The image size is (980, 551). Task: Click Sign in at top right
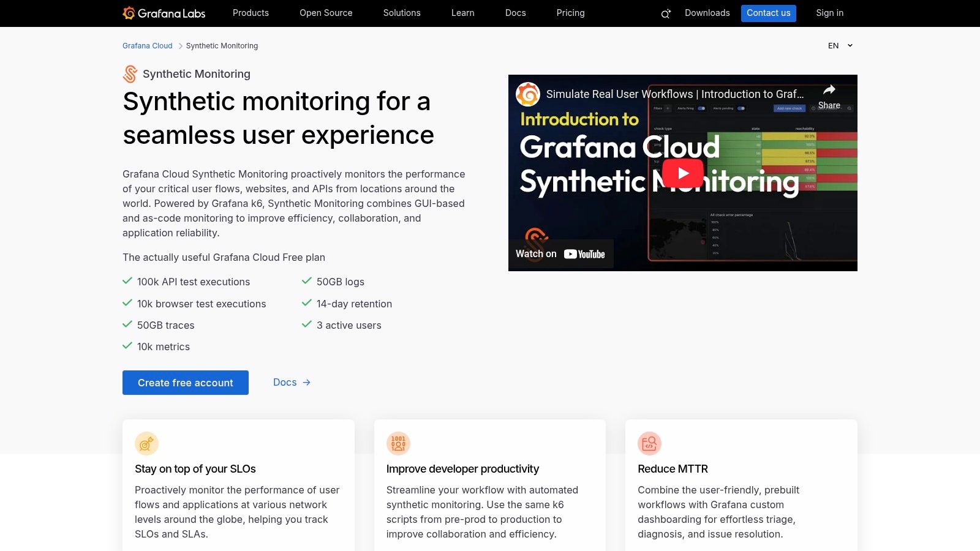click(829, 13)
